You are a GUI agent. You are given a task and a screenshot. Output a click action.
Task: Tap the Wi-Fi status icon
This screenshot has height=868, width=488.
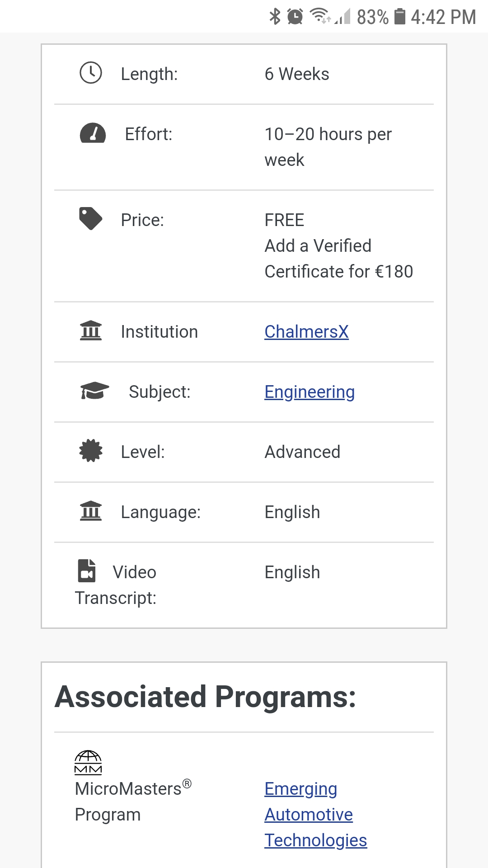[x=320, y=16]
